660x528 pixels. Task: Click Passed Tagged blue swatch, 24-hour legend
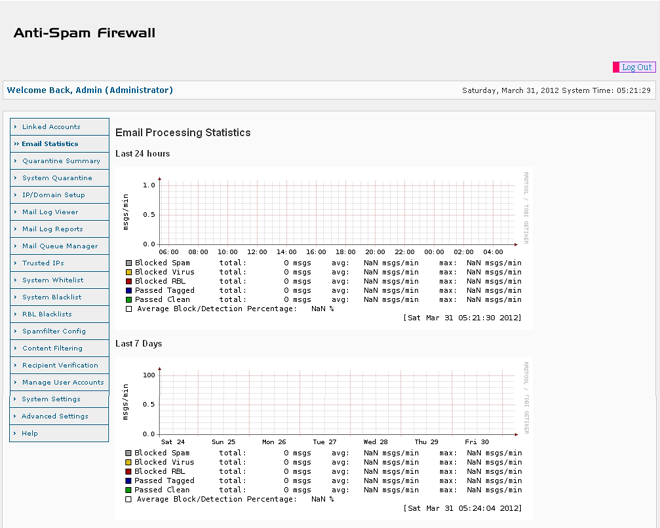pos(129,291)
